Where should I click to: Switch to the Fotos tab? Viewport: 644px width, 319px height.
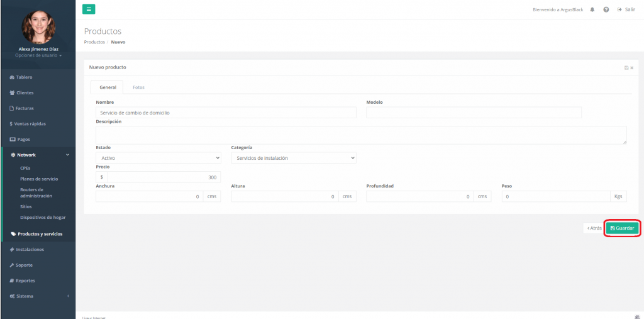tap(138, 87)
